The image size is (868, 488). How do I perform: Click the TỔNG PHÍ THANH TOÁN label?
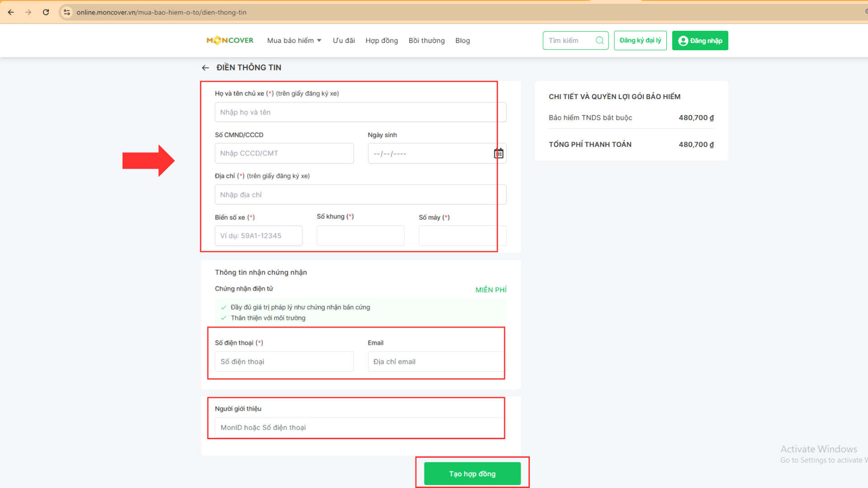(x=590, y=144)
